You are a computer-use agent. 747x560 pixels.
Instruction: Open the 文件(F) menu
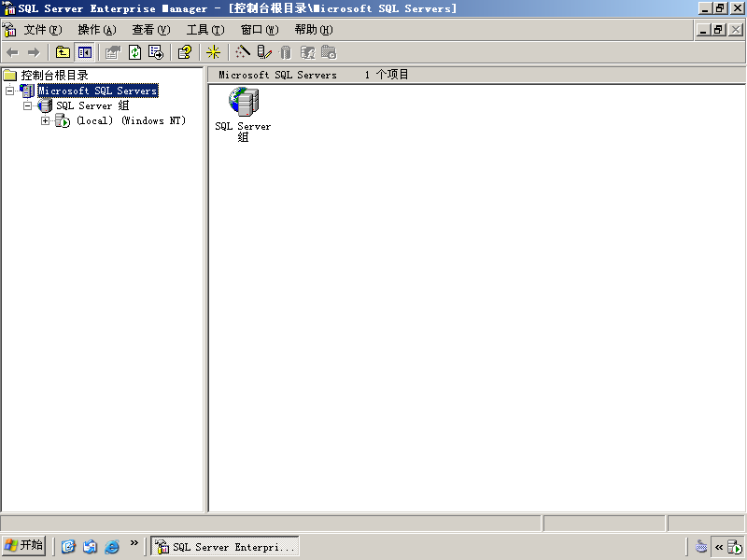coord(43,30)
